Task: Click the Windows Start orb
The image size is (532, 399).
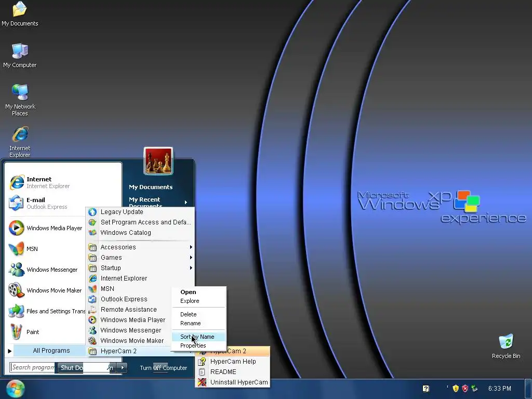Action: point(15,389)
